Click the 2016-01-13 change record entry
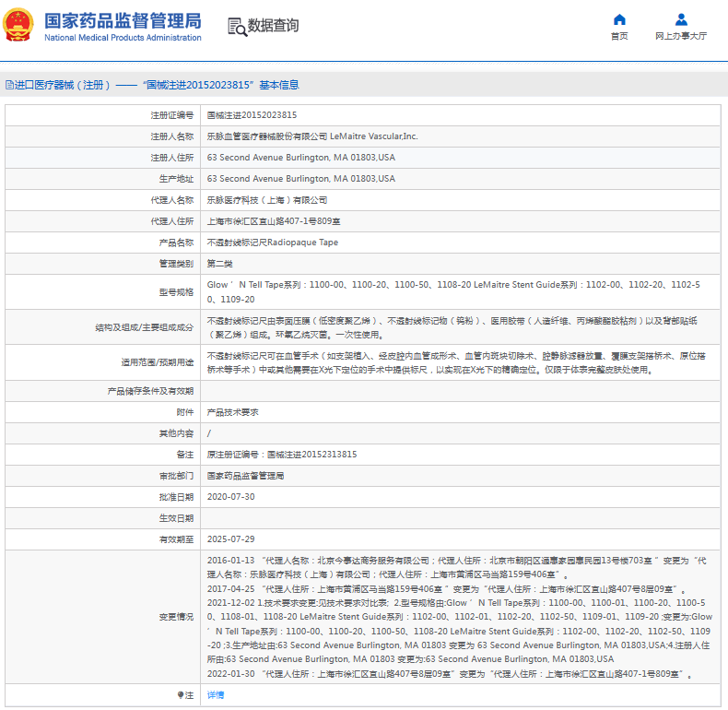The image size is (728, 710). click(457, 568)
